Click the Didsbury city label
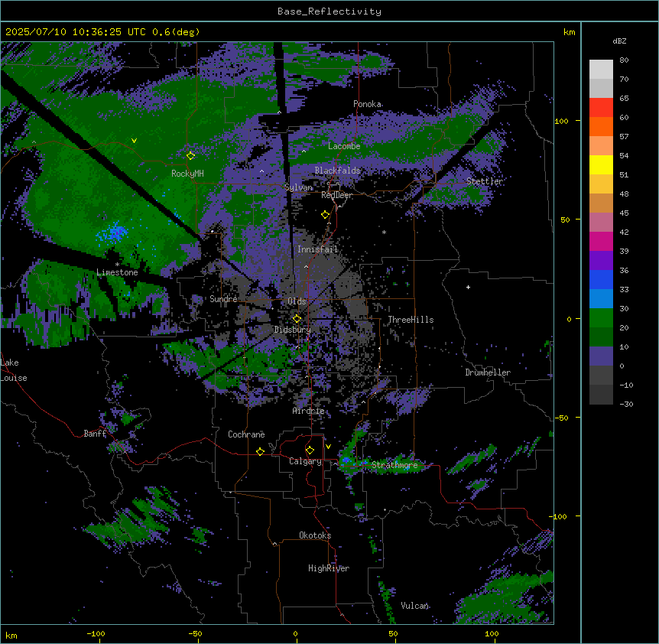The height and width of the screenshot is (644, 659). pyautogui.click(x=293, y=330)
